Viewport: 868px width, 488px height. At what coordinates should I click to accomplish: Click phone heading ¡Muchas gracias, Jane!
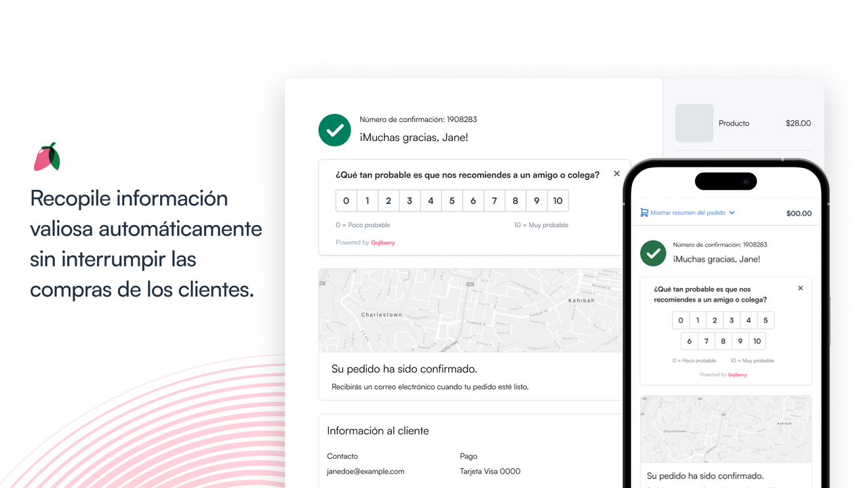(716, 259)
